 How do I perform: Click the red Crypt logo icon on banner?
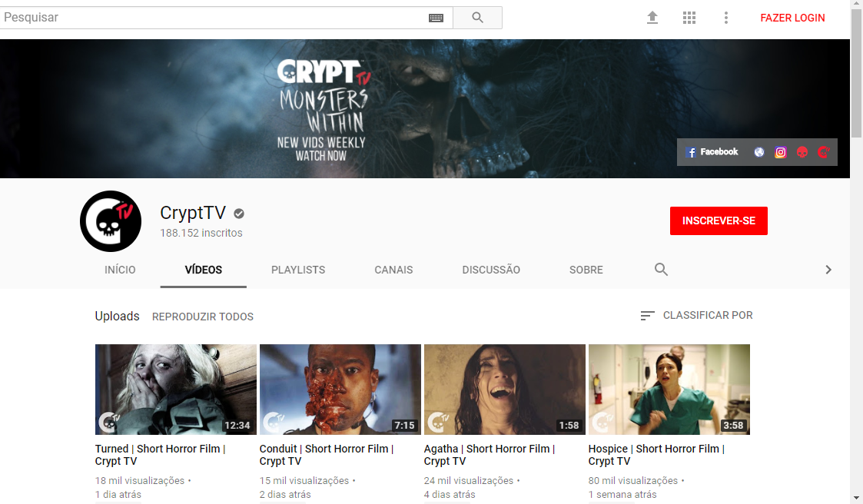pyautogui.click(x=823, y=152)
